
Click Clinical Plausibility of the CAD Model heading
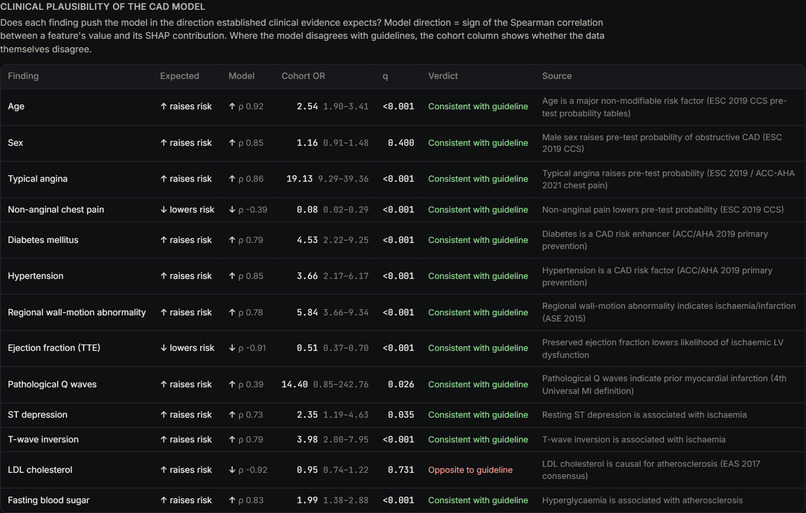102,7
